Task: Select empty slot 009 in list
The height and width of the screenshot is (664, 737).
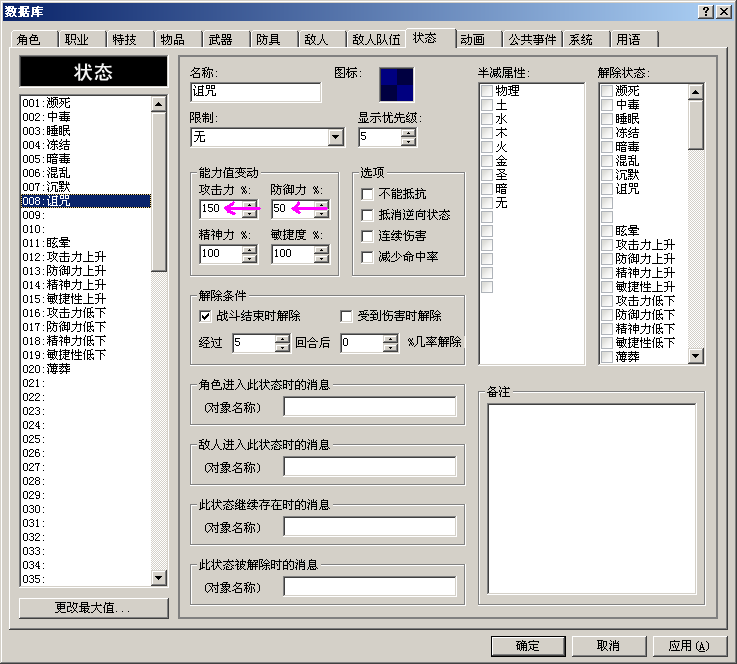Action: click(x=86, y=215)
